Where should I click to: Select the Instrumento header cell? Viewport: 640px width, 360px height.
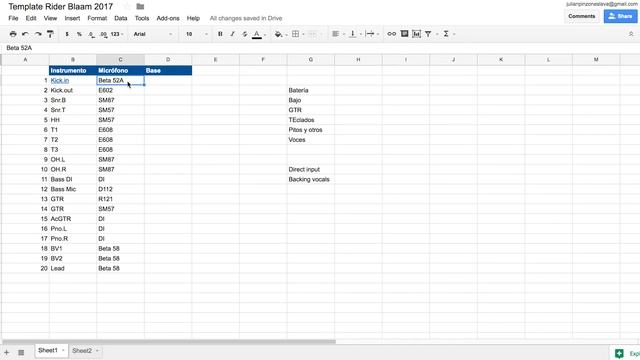click(x=73, y=70)
